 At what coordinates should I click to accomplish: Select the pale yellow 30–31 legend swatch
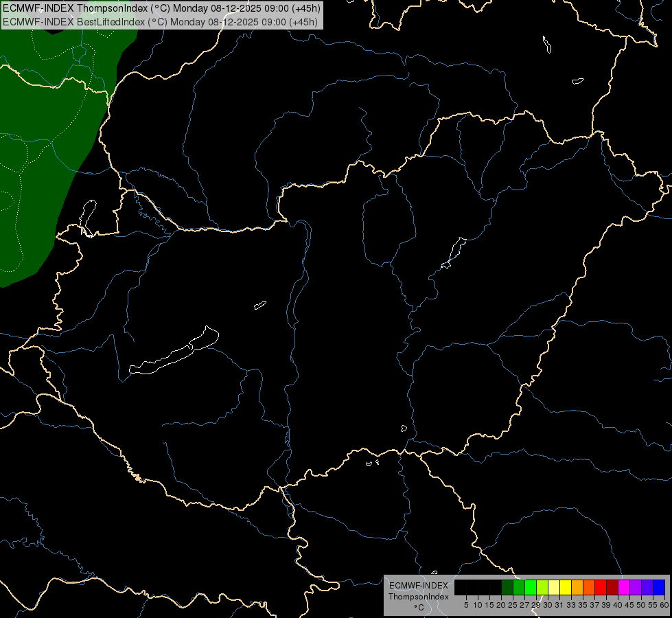554,587
